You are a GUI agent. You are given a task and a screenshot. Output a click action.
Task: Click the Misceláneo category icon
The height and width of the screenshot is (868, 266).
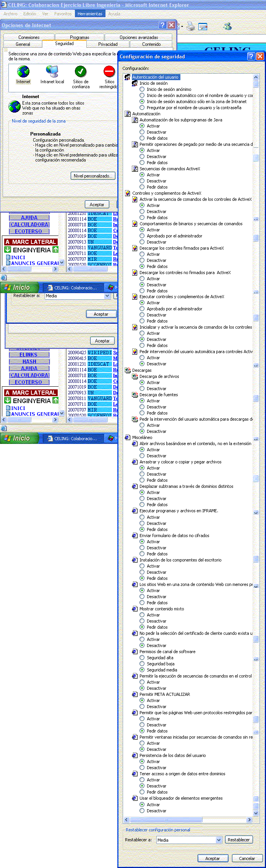tap(128, 437)
